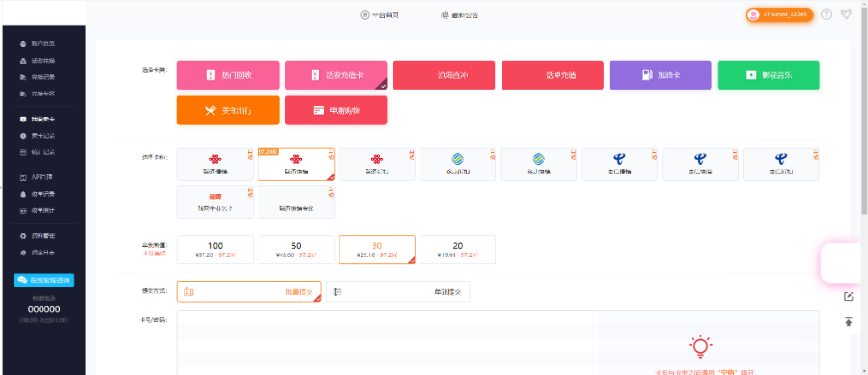
Task: Open the 在线客服咨询 online support chat
Action: point(44,280)
